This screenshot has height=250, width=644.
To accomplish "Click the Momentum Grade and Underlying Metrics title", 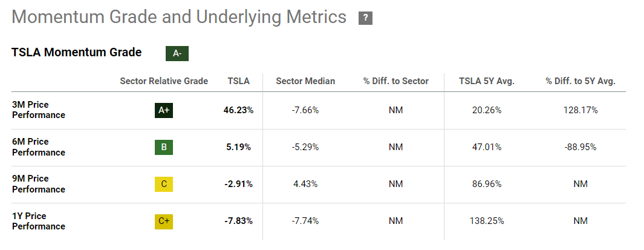I will coord(179,17).
